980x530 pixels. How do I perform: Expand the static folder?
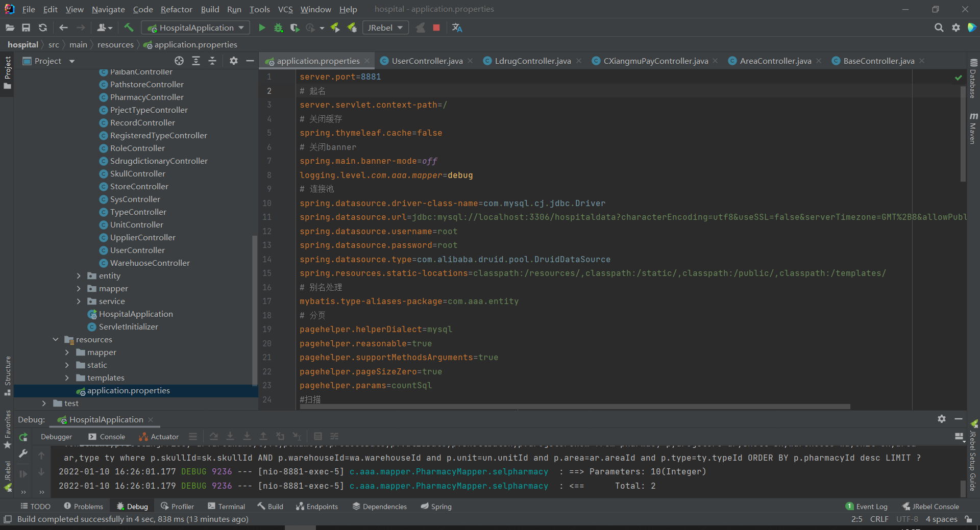click(67, 365)
